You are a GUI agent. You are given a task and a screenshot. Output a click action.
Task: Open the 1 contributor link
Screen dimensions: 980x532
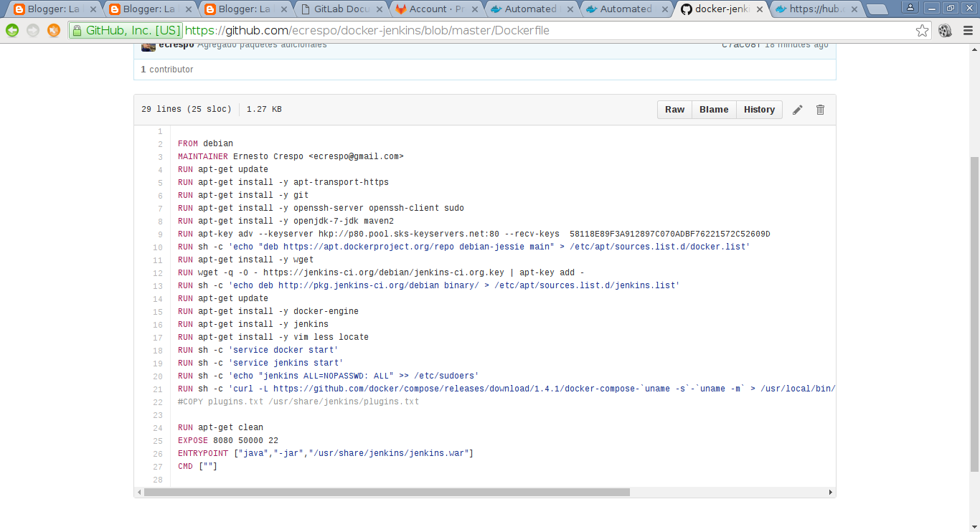tap(167, 70)
